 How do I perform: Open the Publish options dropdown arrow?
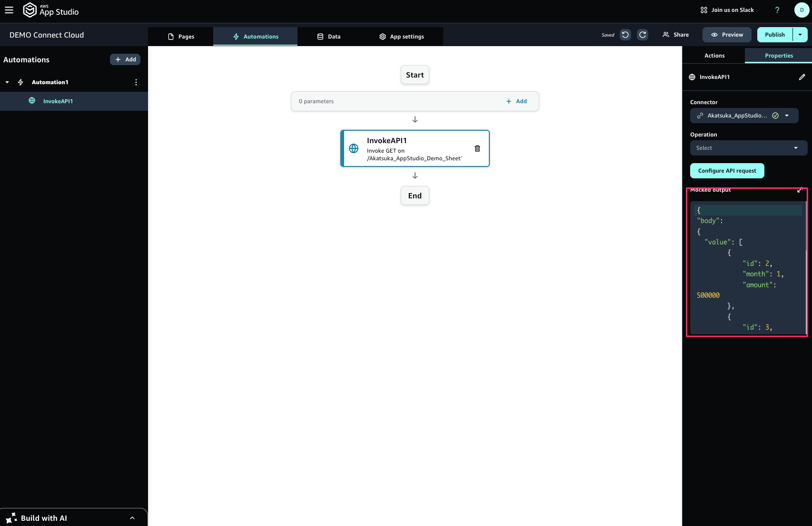[800, 35]
